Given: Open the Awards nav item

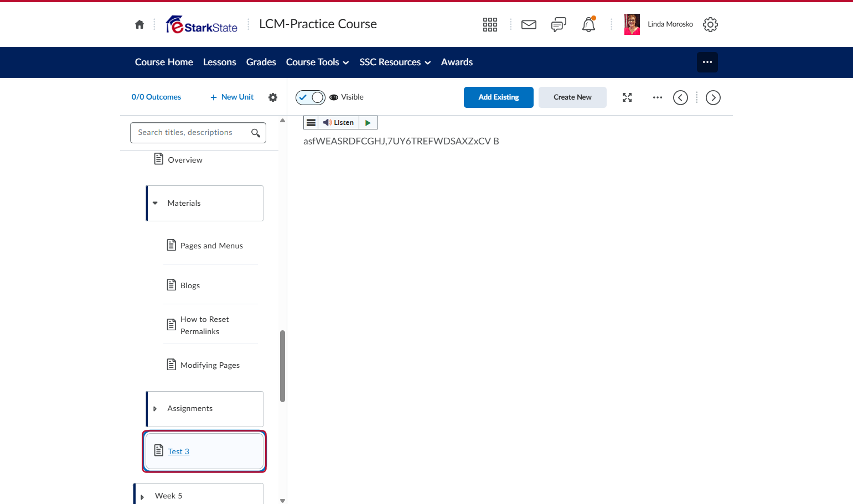Looking at the screenshot, I should (x=457, y=63).
